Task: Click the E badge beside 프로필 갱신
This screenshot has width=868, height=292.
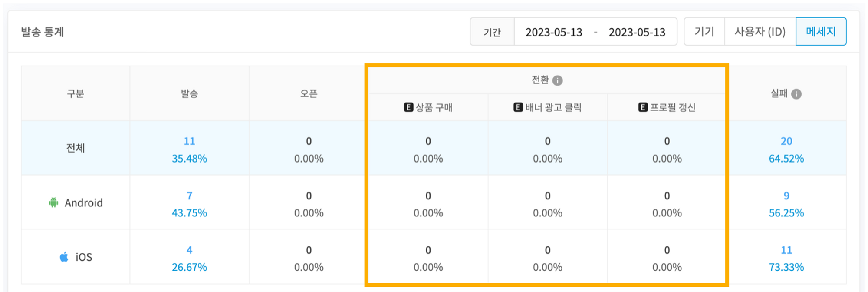Action: (643, 107)
